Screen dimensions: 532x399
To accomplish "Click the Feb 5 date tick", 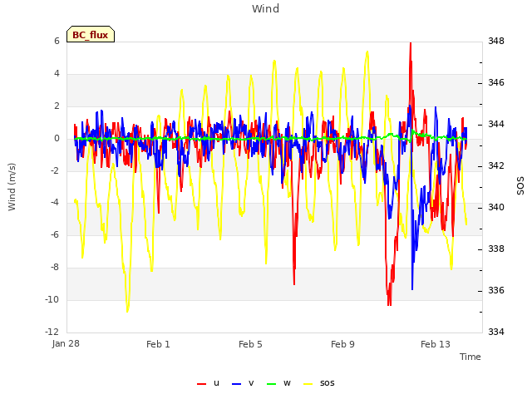I will [250, 344].
